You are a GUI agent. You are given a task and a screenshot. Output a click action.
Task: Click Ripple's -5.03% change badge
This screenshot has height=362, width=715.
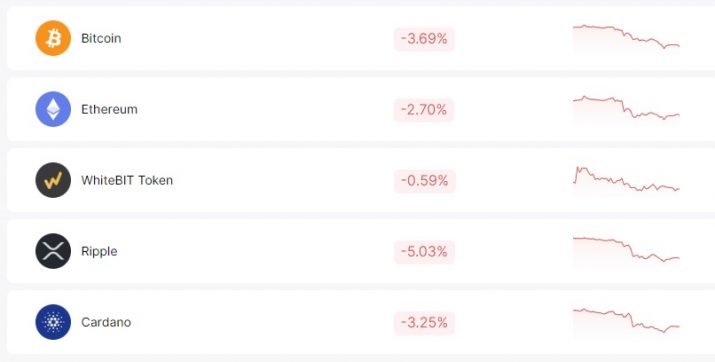424,252
